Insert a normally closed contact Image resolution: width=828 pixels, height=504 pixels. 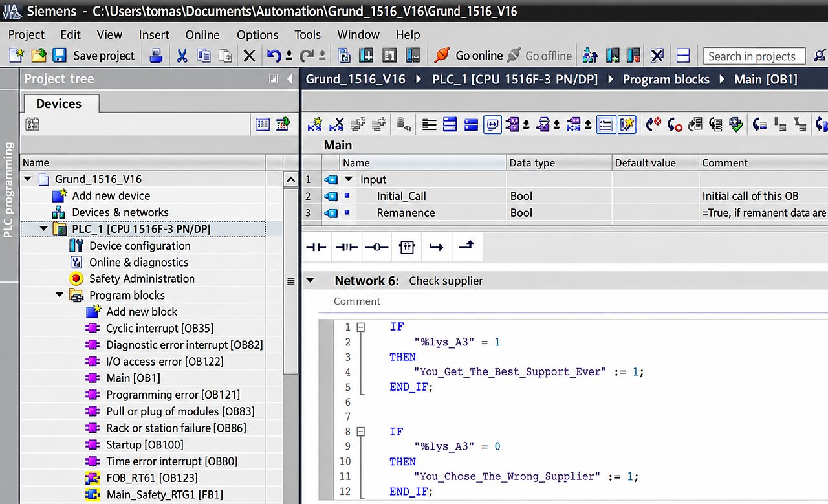tap(347, 247)
